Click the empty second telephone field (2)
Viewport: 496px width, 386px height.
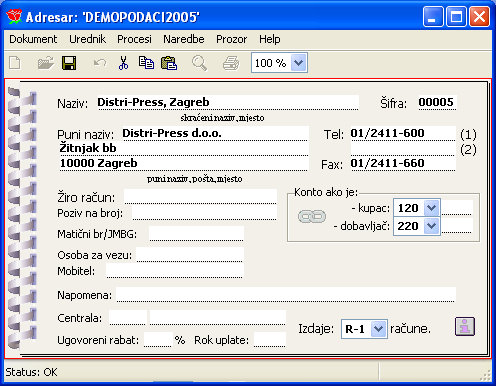pos(403,148)
